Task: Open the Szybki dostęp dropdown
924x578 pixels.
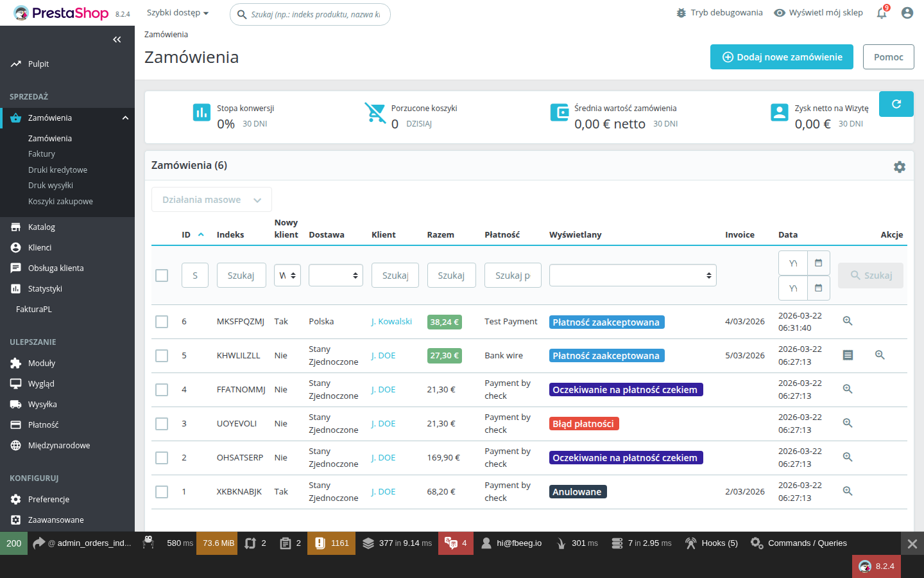Action: [x=177, y=12]
